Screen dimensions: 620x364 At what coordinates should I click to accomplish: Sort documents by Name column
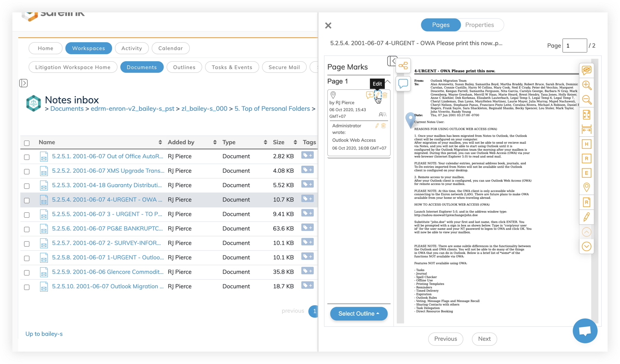(x=160, y=142)
